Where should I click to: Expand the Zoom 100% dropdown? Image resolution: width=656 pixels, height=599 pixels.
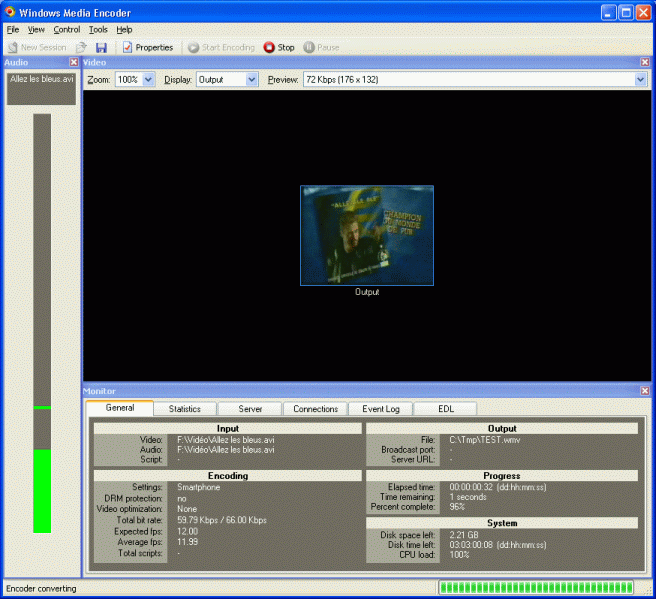coord(149,79)
